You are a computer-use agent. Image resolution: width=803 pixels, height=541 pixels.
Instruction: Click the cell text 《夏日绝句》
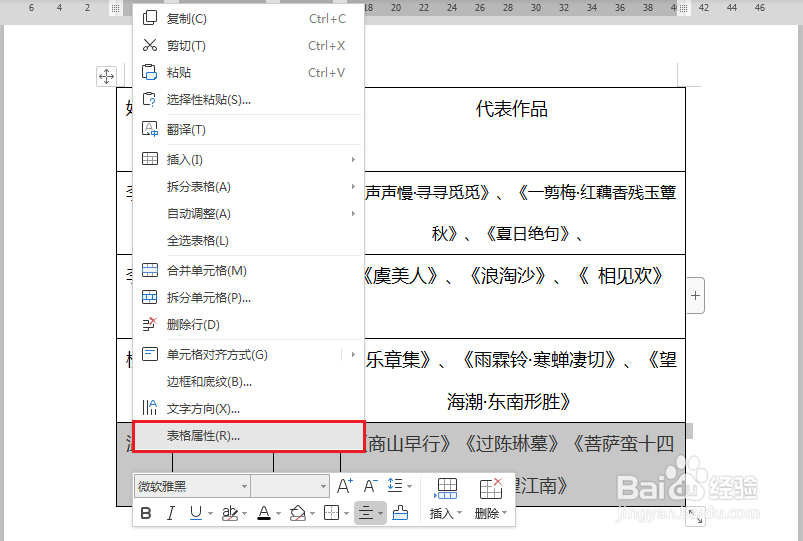click(529, 234)
